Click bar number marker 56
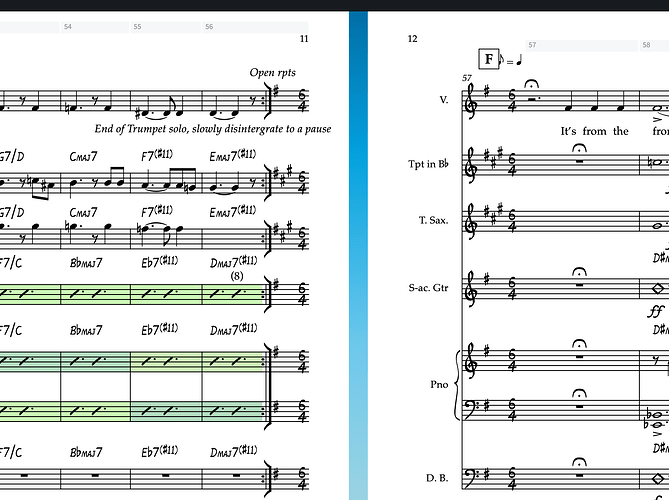The width and height of the screenshot is (669, 500). pos(255,27)
